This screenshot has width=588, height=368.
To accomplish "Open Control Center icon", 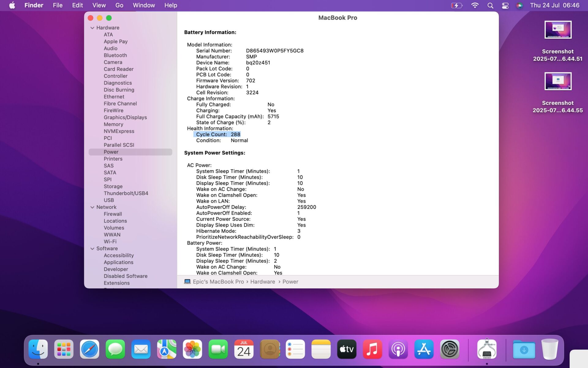I will [x=505, y=5].
